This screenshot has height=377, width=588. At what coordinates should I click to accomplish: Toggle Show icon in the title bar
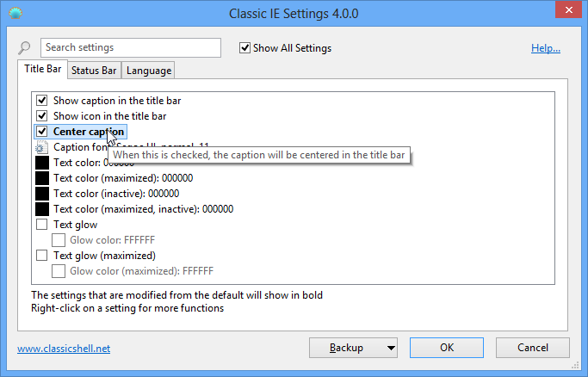click(42, 116)
